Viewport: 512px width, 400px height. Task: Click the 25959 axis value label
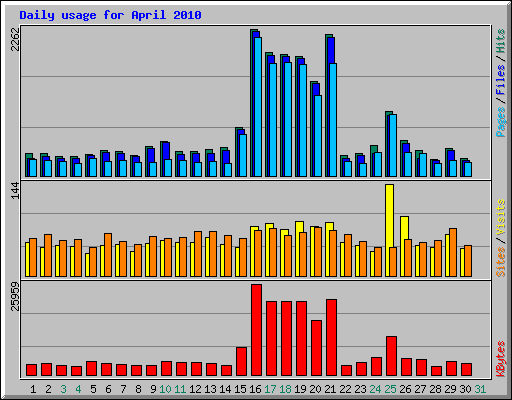(x=15, y=296)
